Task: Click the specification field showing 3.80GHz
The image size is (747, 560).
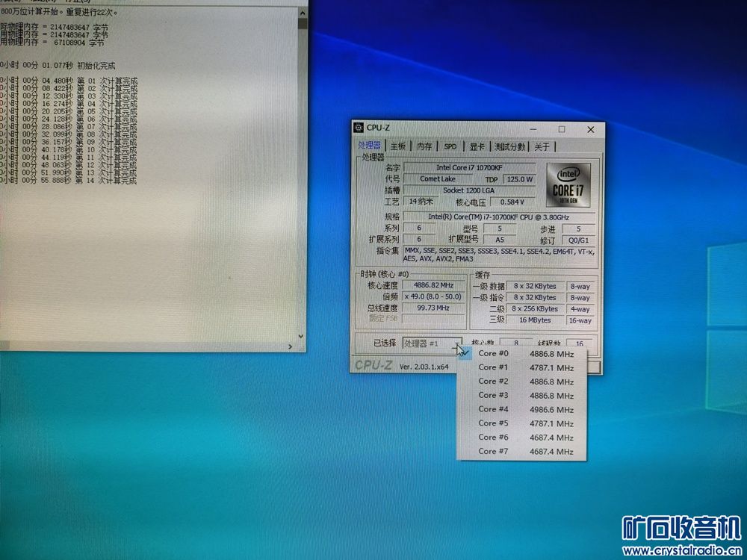Action: coord(499,217)
